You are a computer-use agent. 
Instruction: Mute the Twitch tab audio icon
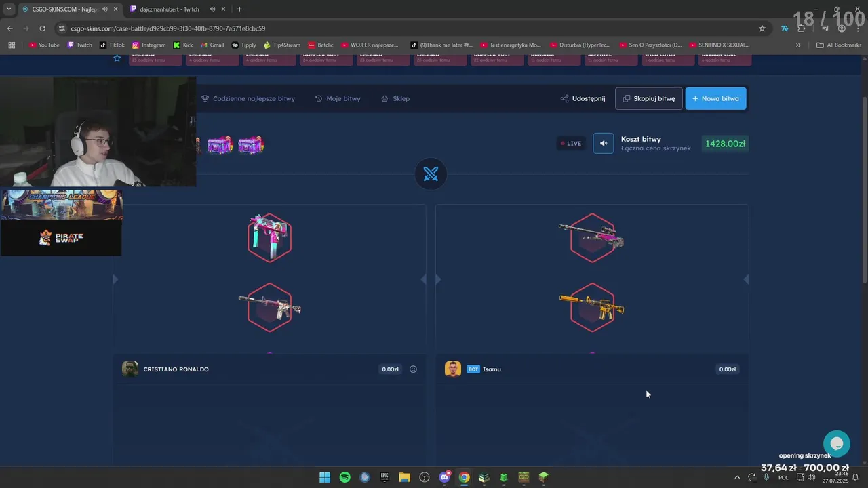212,9
